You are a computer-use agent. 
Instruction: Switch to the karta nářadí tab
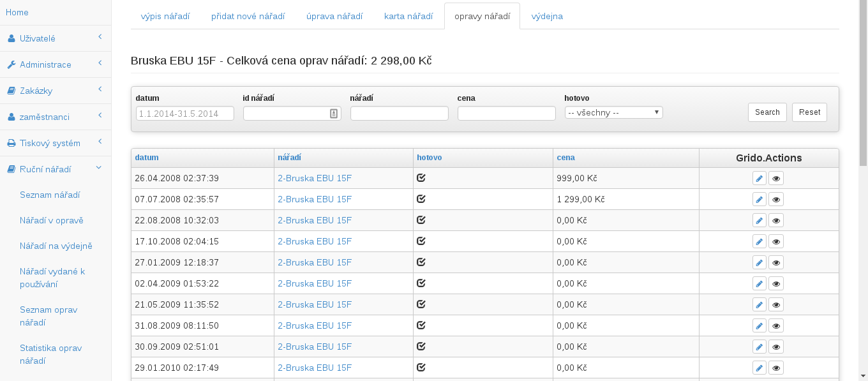[x=408, y=17]
